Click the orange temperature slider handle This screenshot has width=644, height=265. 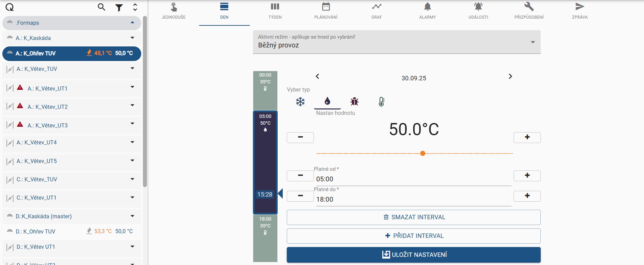coord(423,154)
